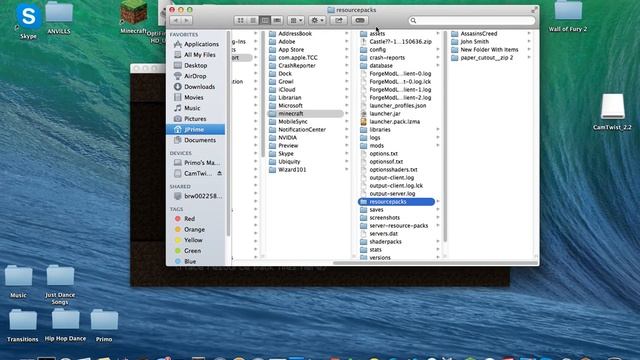This screenshot has height=360, width=640.
Task: Expand the AssasinsCreed folder arrow
Action: pyautogui.click(x=529, y=33)
